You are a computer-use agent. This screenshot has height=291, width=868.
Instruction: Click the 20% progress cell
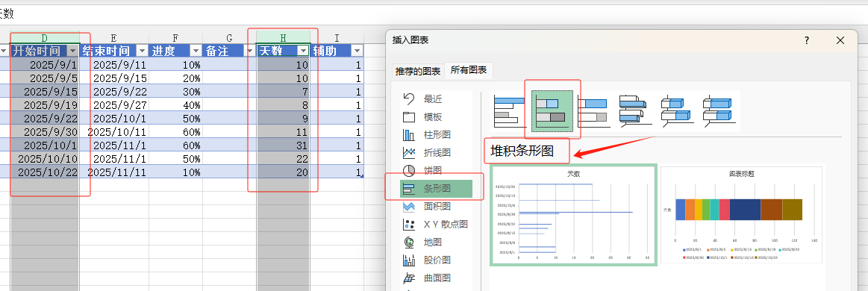175,78
